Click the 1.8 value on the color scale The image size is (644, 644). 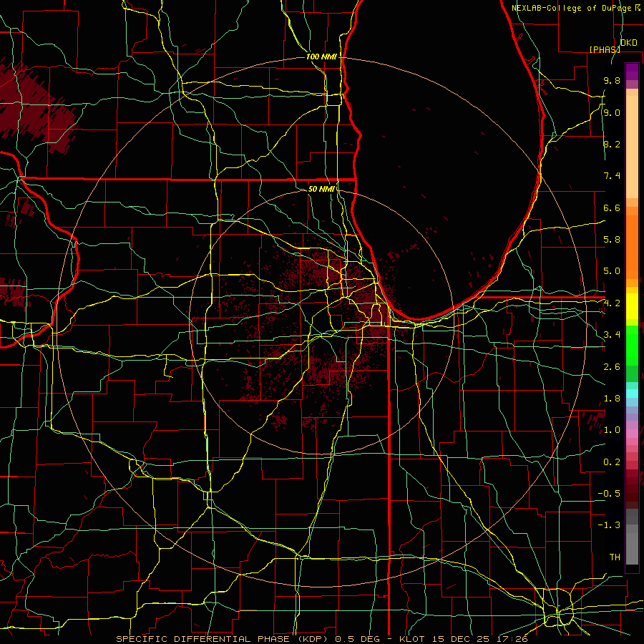coord(612,399)
